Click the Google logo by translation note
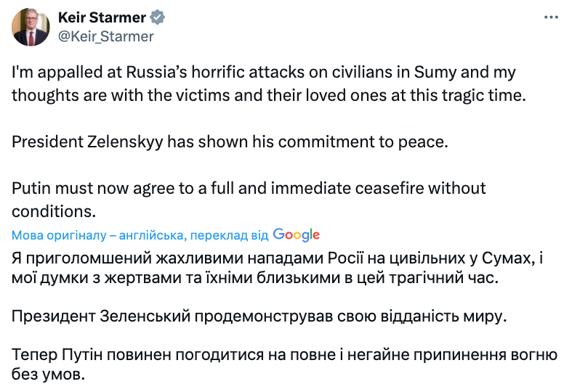The image size is (564, 392). tap(297, 234)
